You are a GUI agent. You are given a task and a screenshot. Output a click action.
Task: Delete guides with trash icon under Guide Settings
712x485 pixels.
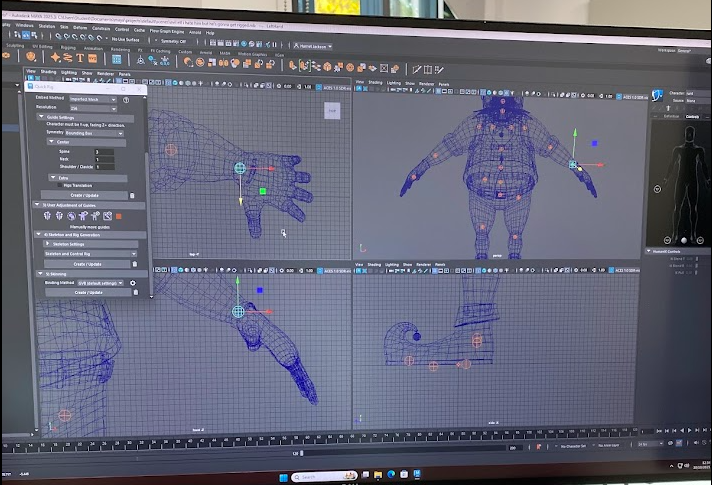(x=132, y=195)
